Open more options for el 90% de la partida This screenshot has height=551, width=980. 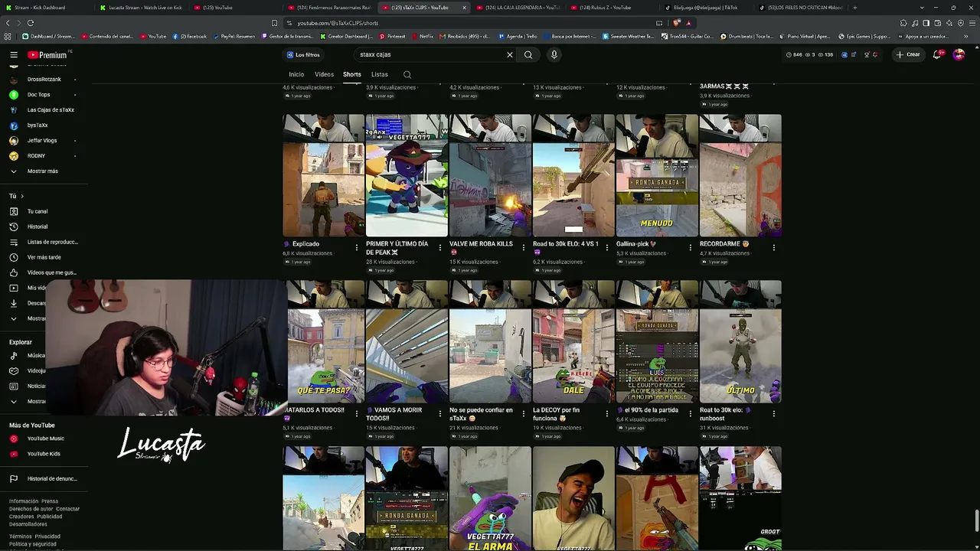[x=691, y=413]
